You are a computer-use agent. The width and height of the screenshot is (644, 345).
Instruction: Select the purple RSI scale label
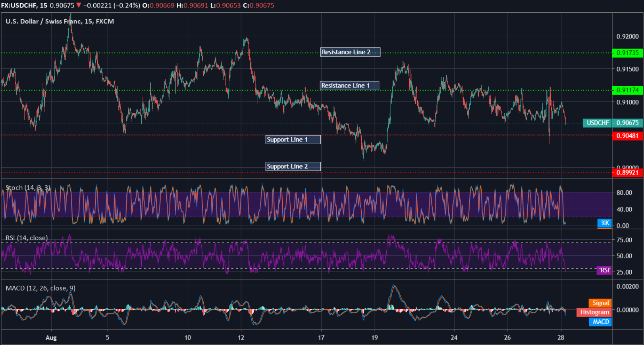pos(604,270)
